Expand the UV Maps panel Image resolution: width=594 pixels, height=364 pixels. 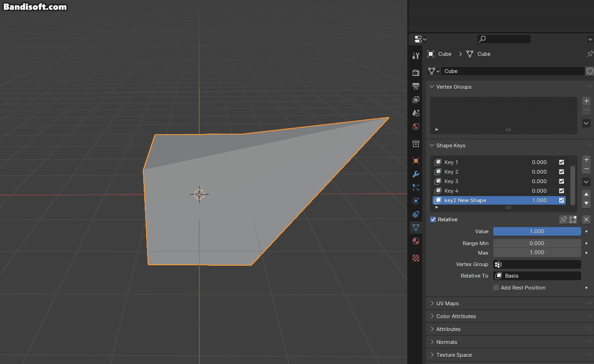(x=432, y=303)
